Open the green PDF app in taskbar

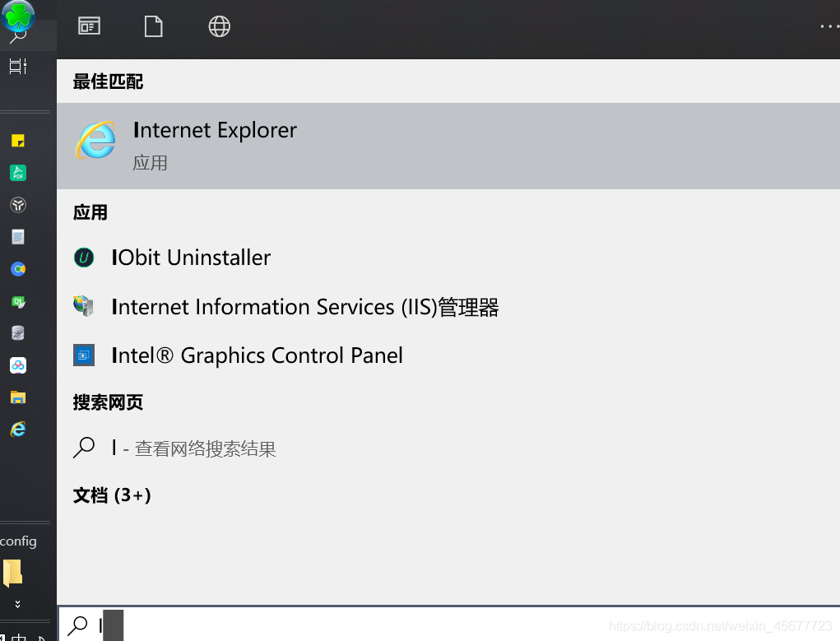click(18, 173)
